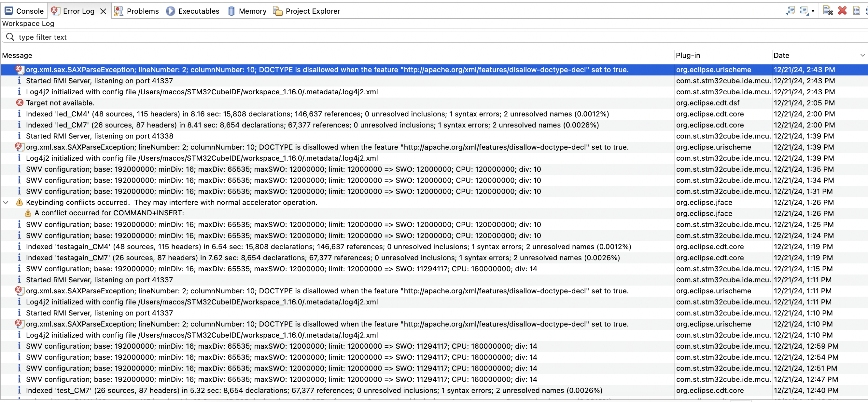Click the Clear Log Viewer icon

coord(828,11)
